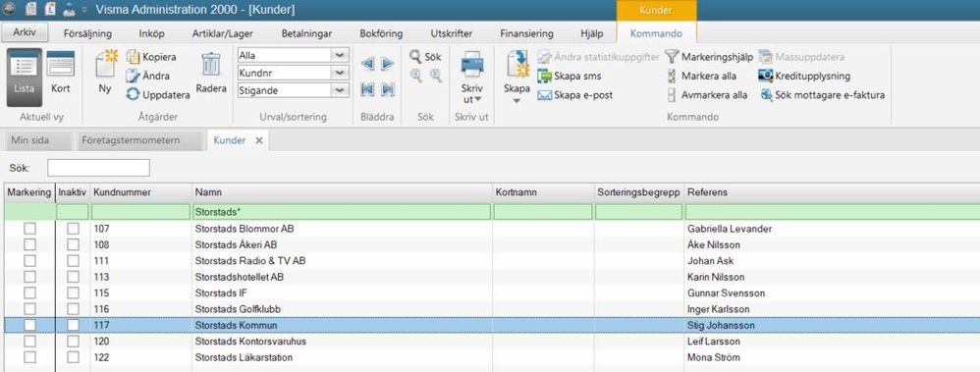Sort by Referens column header
This screenshot has width=980, height=372.
click(x=832, y=192)
